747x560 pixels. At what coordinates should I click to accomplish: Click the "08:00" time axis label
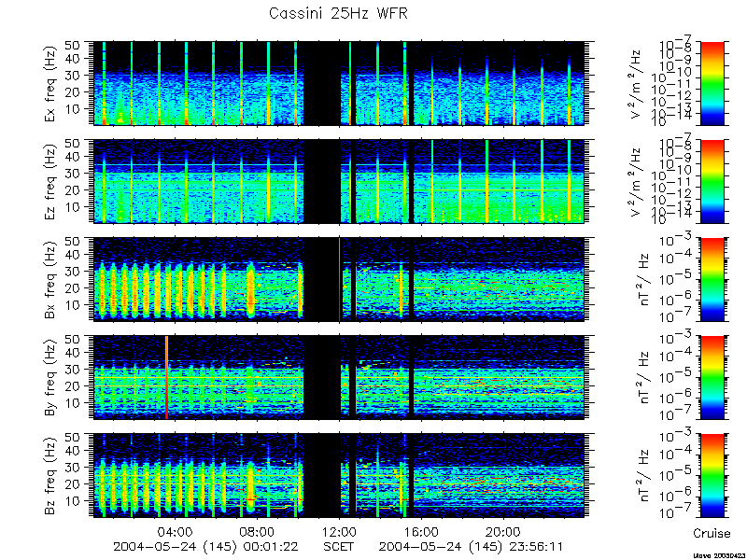[x=257, y=531]
